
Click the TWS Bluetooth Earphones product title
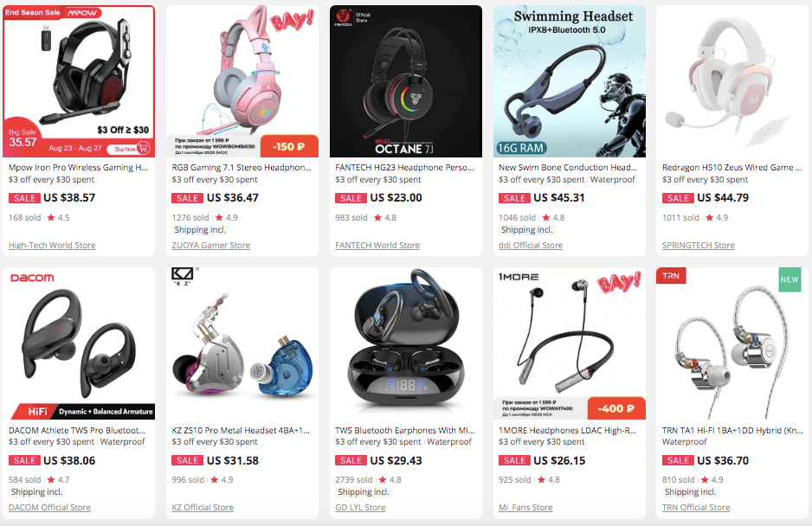click(404, 430)
